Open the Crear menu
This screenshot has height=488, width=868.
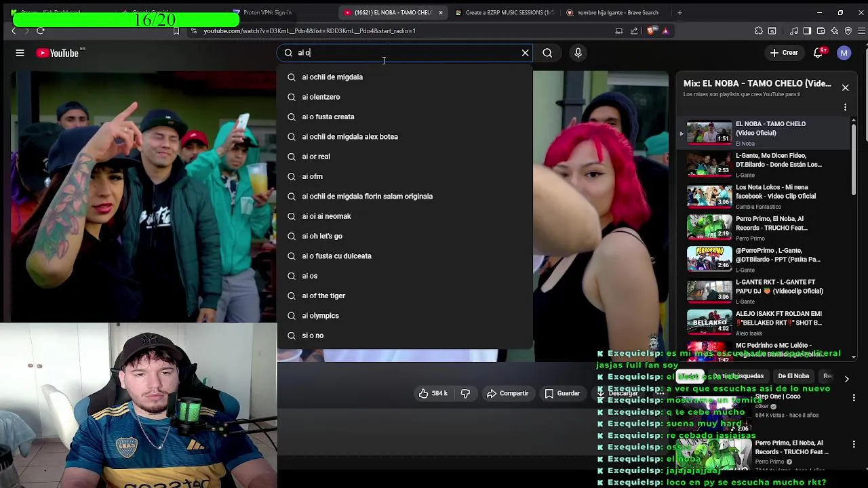tap(784, 53)
